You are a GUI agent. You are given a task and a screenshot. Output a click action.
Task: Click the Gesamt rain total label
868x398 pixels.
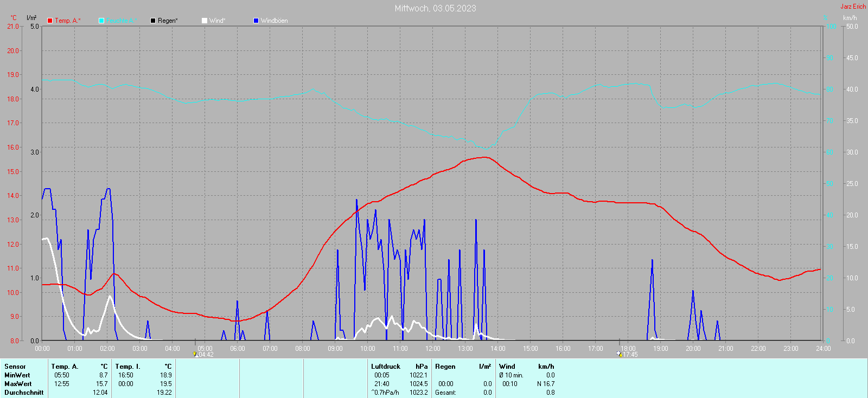445,393
